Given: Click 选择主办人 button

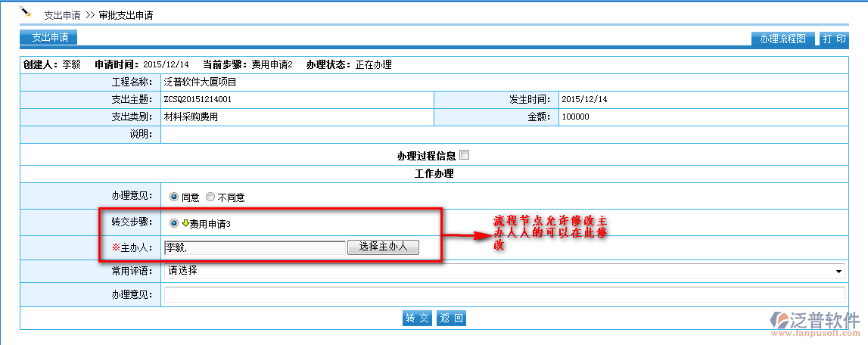Looking at the screenshot, I should pyautogui.click(x=383, y=247).
